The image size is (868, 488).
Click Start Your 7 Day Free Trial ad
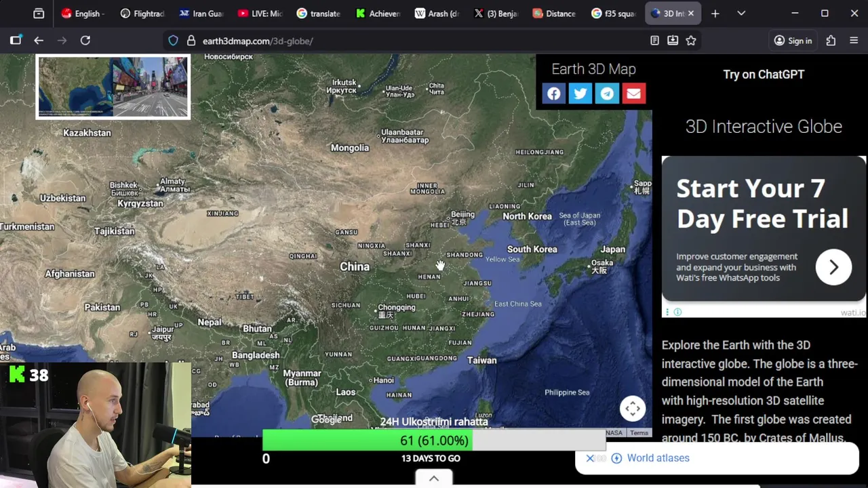click(x=764, y=229)
